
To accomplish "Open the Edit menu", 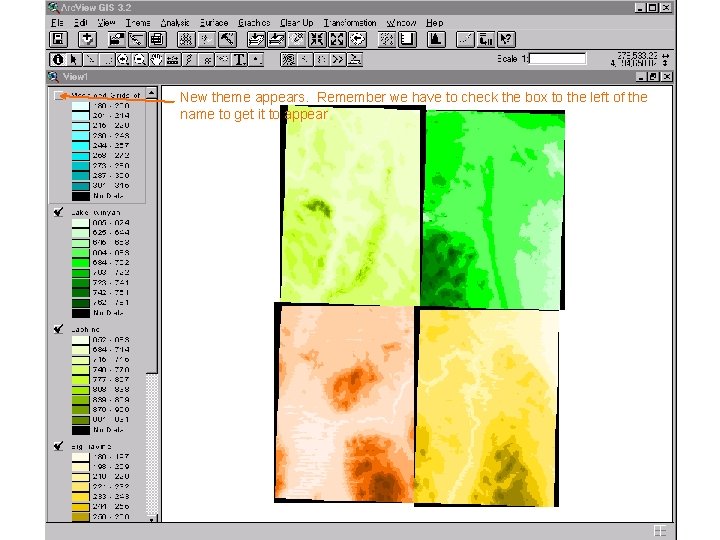I will point(81,23).
